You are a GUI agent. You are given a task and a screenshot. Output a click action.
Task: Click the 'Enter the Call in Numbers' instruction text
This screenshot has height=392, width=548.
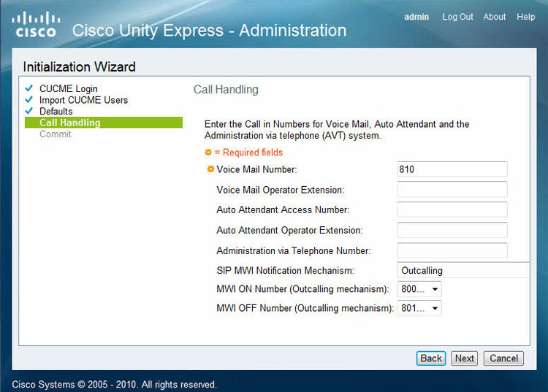pos(337,129)
